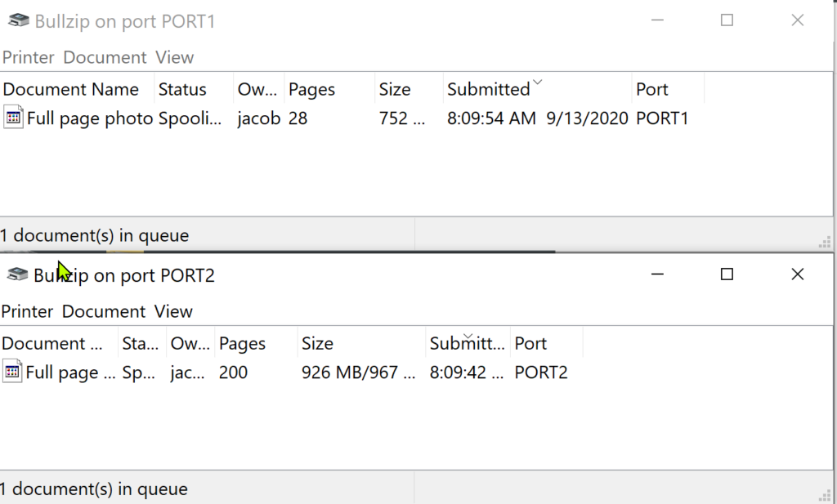Click '1 document(s) in queue' in PORT1 status bar

(x=95, y=235)
